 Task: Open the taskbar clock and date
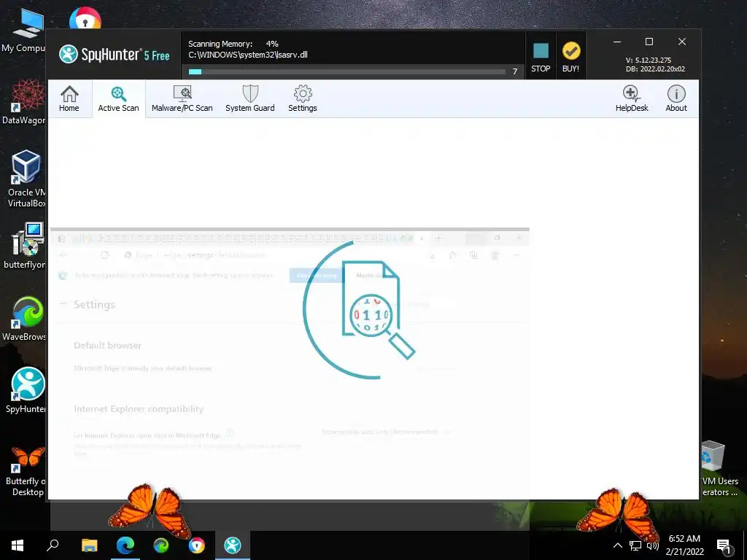[x=684, y=545]
